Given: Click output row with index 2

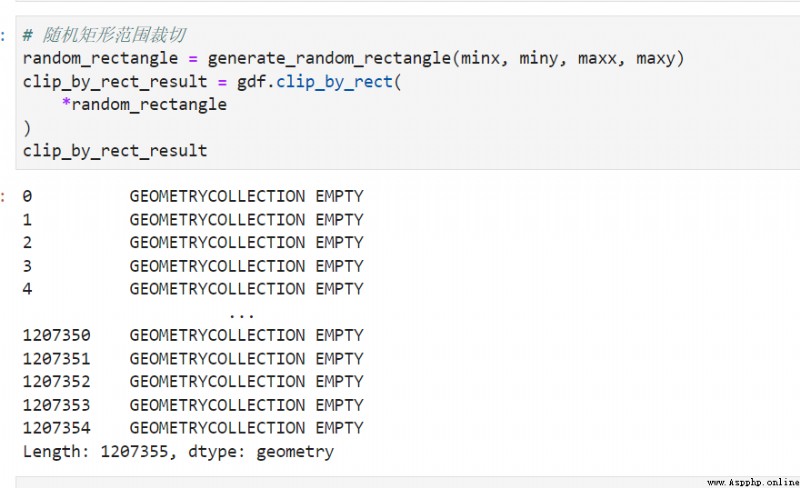Looking at the screenshot, I should (193, 242).
